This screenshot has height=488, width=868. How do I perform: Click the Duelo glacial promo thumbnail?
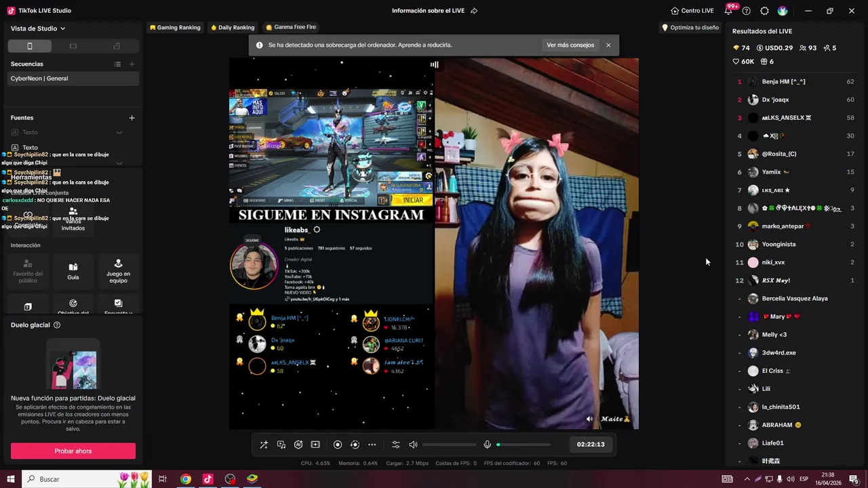pyautogui.click(x=73, y=365)
